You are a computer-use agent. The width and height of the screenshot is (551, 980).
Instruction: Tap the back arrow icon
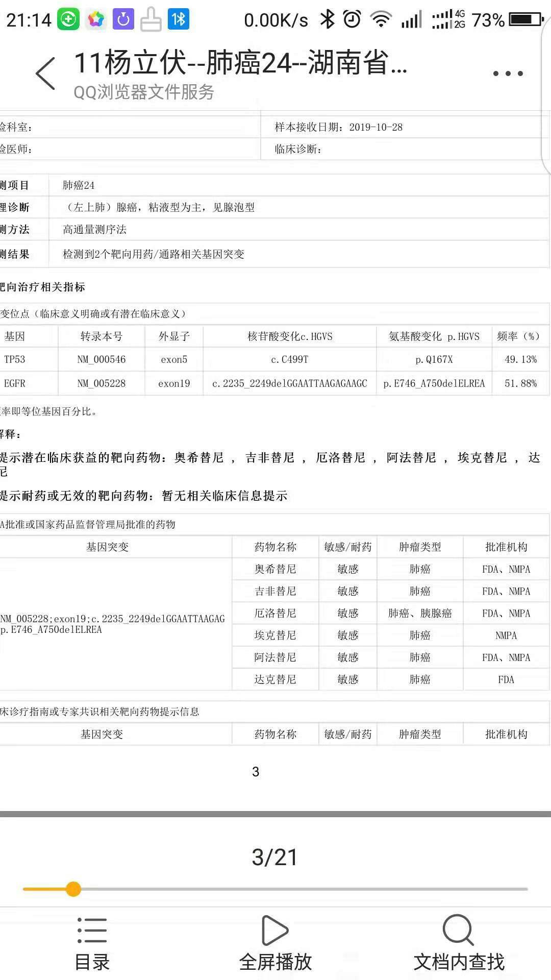point(46,73)
